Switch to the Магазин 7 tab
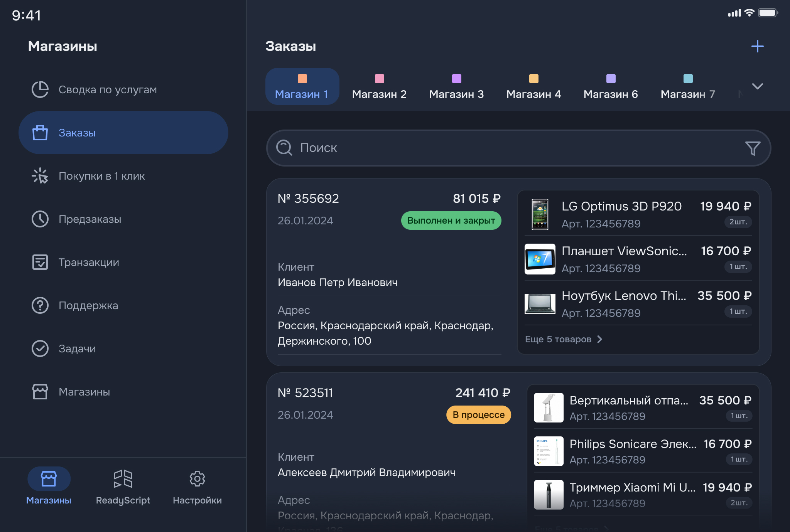Viewport: 790px width, 532px height. (x=688, y=86)
